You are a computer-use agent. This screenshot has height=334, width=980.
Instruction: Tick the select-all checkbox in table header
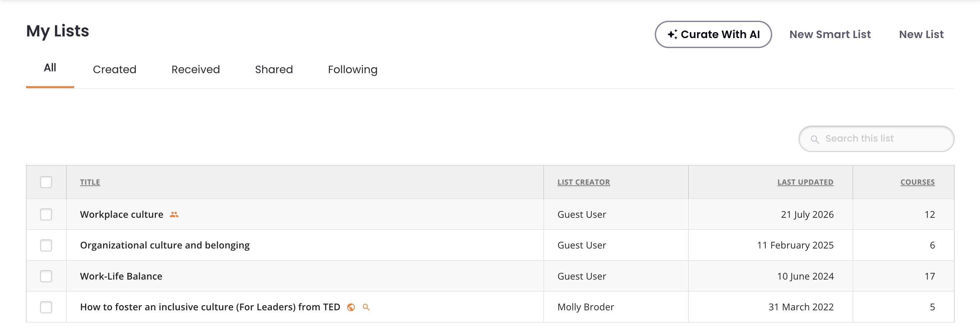46,182
